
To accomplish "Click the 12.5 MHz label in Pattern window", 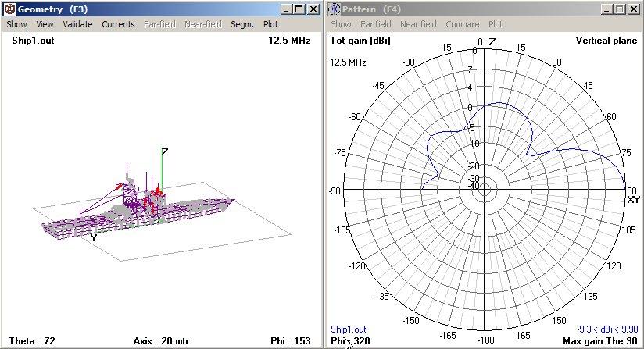I will pos(348,62).
